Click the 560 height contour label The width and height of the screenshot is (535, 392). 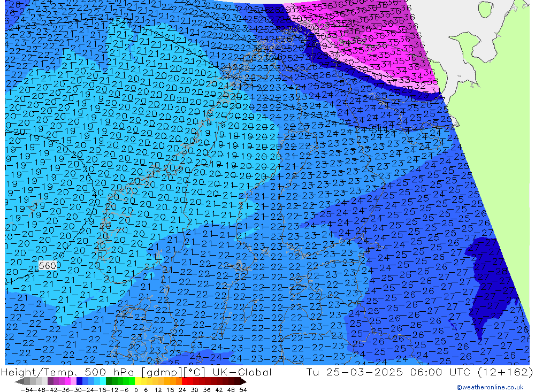click(48, 265)
